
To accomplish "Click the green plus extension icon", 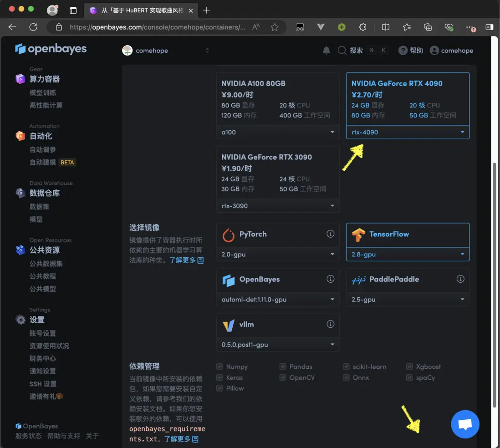I will pyautogui.click(x=342, y=27).
